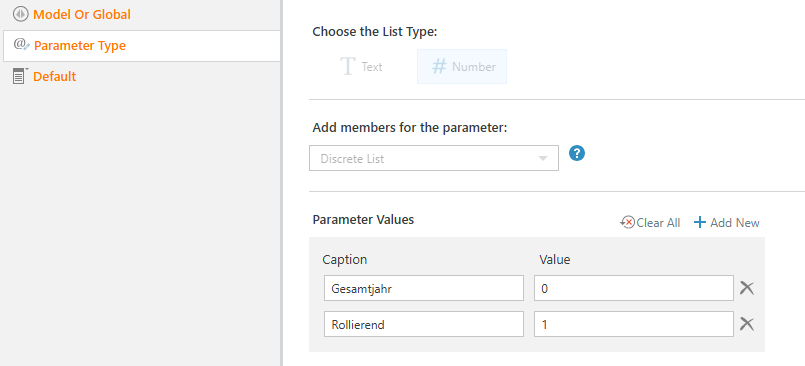The width and height of the screenshot is (805, 366).
Task: Click the value field containing 1
Action: (634, 324)
